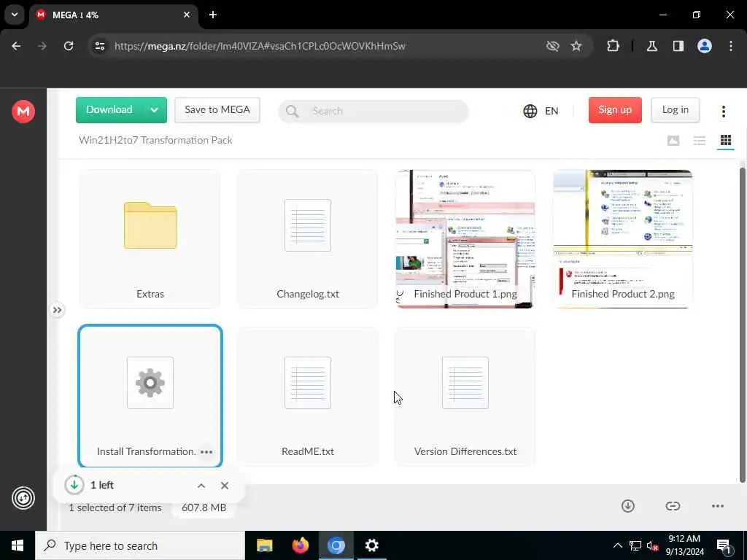
Task: Open the EN language selector
Action: [541, 111]
